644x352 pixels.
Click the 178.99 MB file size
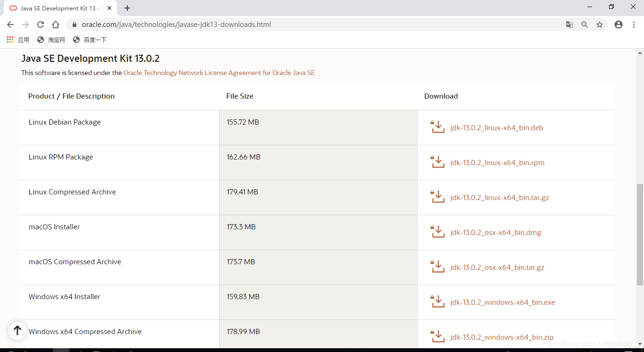coord(243,331)
